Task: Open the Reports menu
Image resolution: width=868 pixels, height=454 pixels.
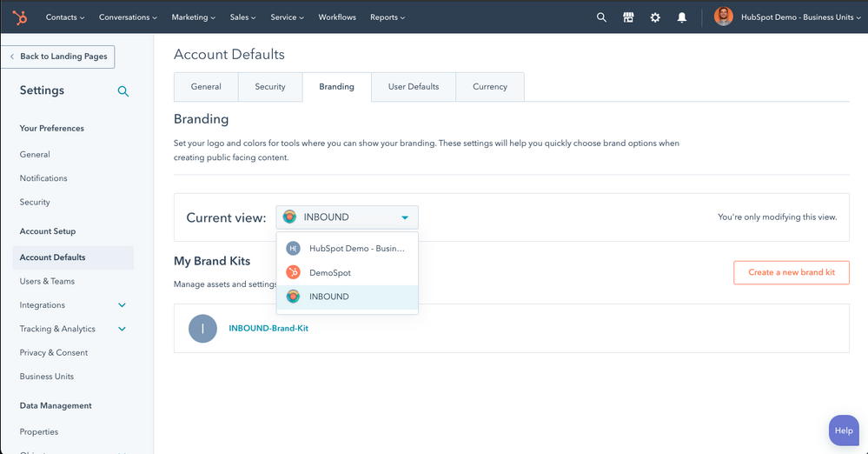Action: (388, 17)
